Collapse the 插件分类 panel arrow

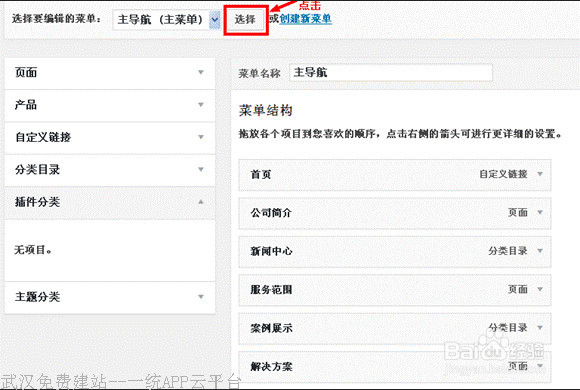tap(201, 202)
